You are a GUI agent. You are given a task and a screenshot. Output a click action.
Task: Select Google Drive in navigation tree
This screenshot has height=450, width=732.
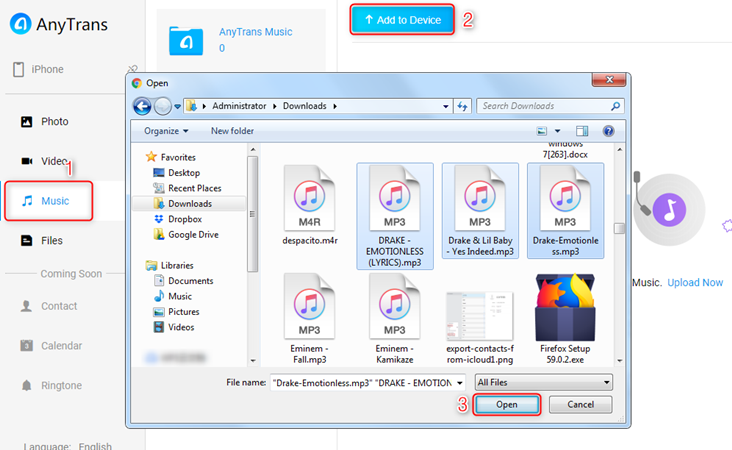186,234
